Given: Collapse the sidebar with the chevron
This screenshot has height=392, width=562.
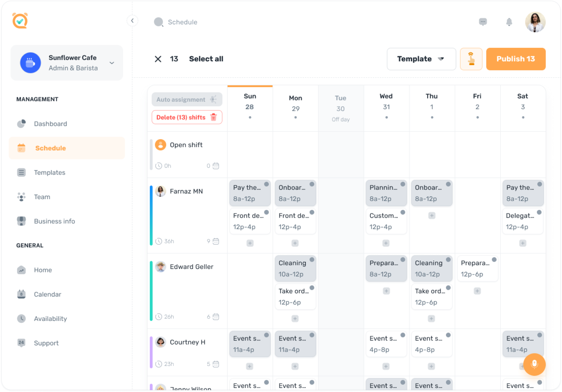Looking at the screenshot, I should [132, 21].
